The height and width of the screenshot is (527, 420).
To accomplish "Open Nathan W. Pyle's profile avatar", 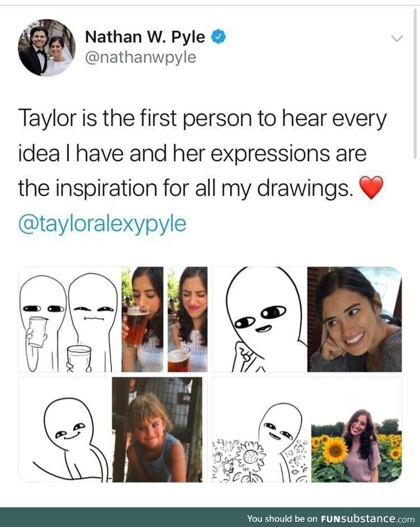I will pyautogui.click(x=47, y=47).
